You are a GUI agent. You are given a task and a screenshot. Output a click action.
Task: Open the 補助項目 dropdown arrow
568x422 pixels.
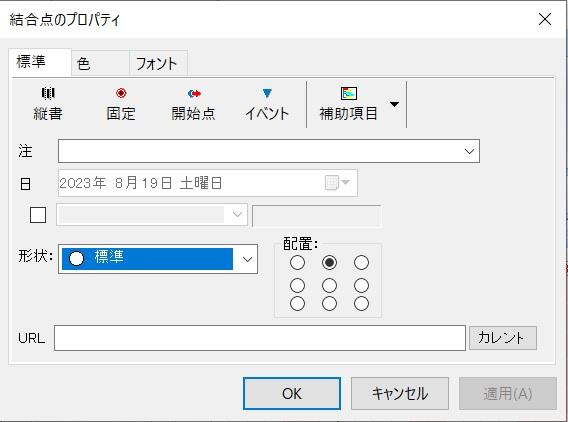coord(394,104)
